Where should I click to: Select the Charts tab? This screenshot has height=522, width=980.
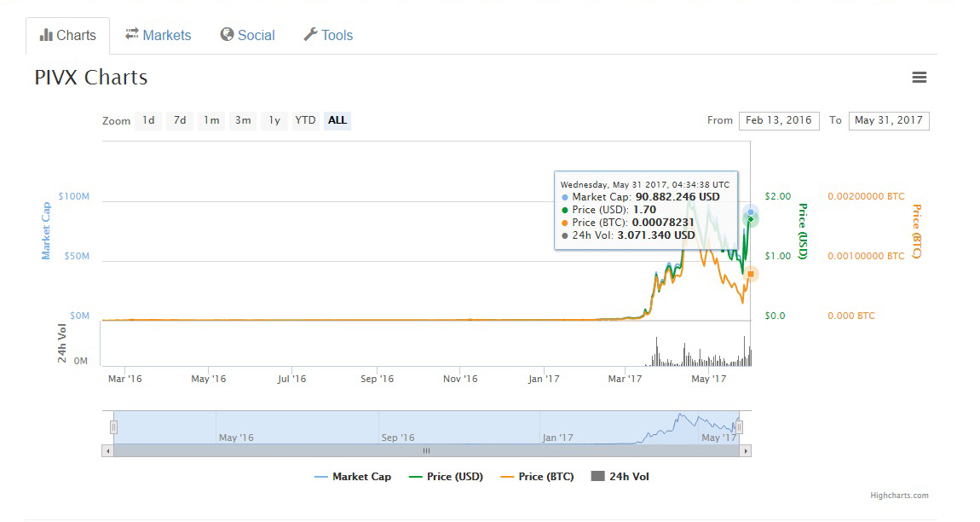(67, 36)
